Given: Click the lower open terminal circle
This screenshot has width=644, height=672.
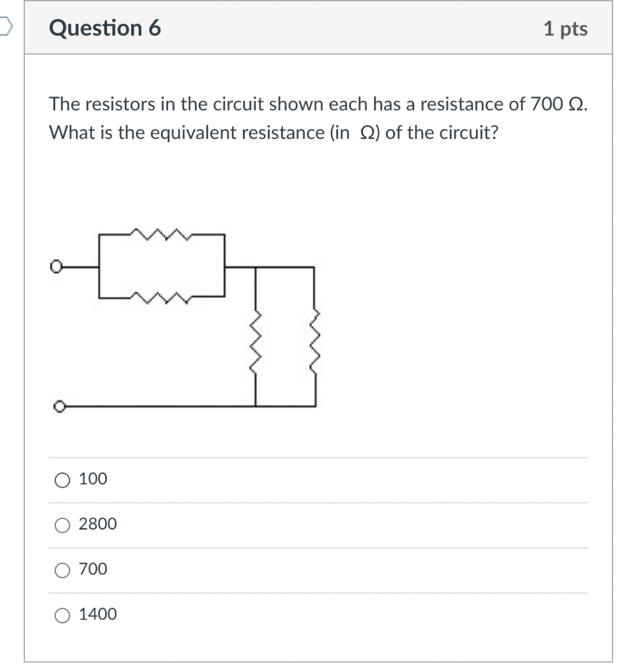Looking at the screenshot, I should [x=59, y=406].
